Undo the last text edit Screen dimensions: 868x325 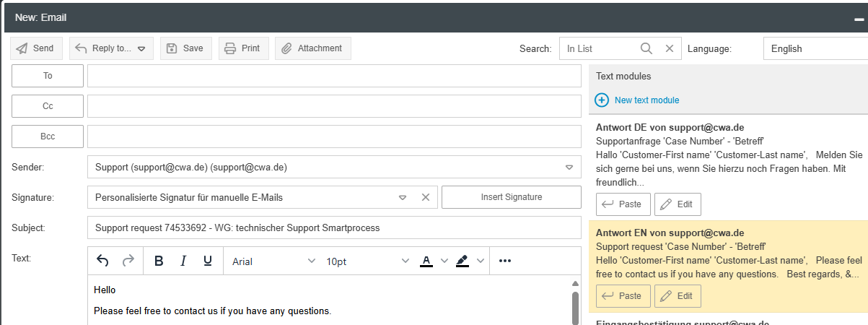(x=102, y=261)
